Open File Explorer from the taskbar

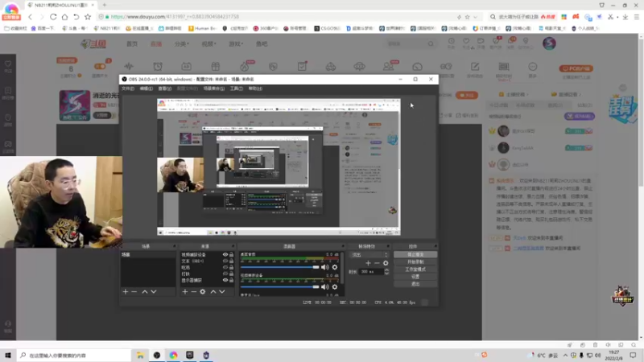coord(140,356)
